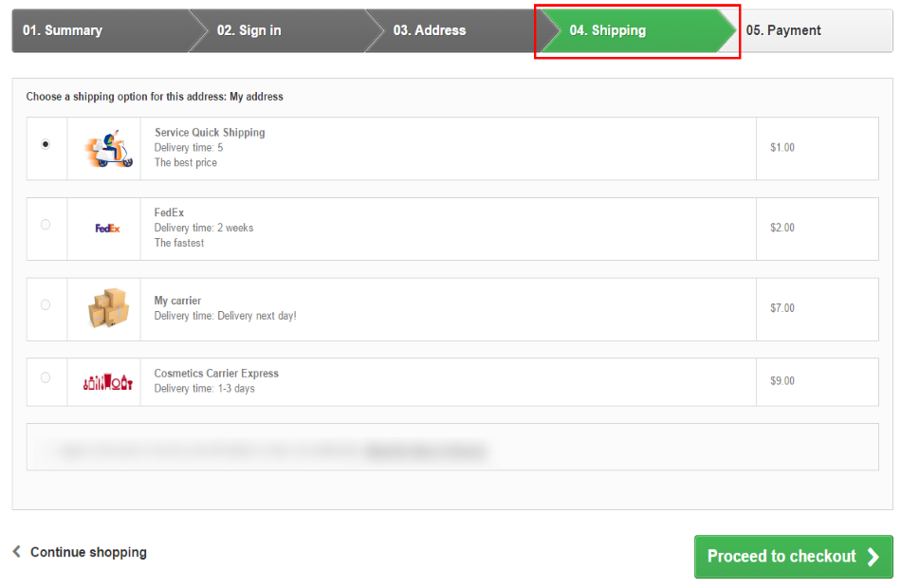The height and width of the screenshot is (588, 901).
Task: Click the FedEx logo
Action: coord(107,229)
